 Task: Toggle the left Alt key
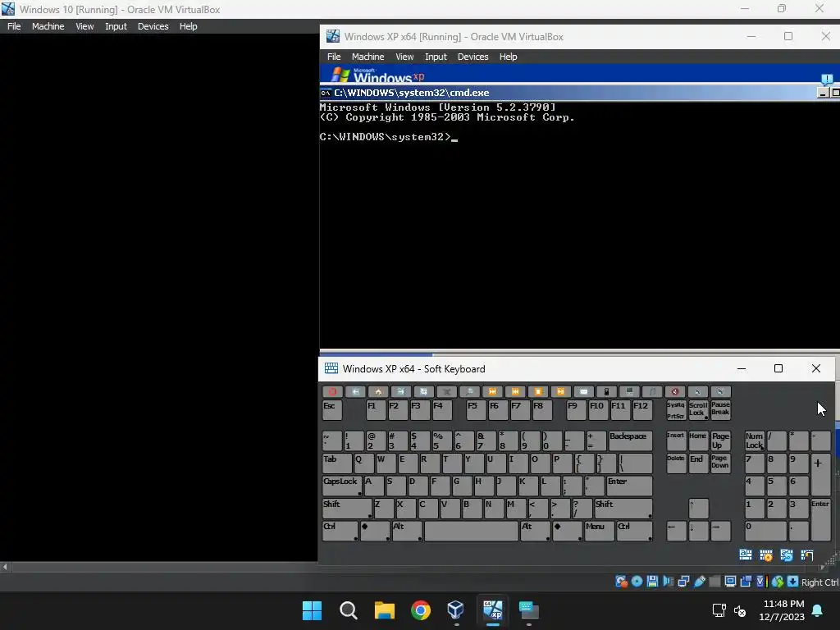407,531
